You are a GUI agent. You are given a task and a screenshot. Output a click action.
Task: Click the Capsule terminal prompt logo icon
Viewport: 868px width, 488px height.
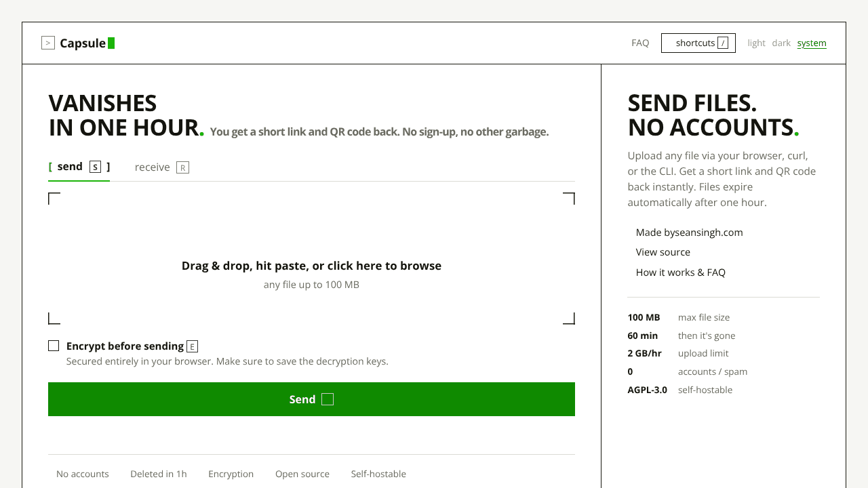click(47, 43)
